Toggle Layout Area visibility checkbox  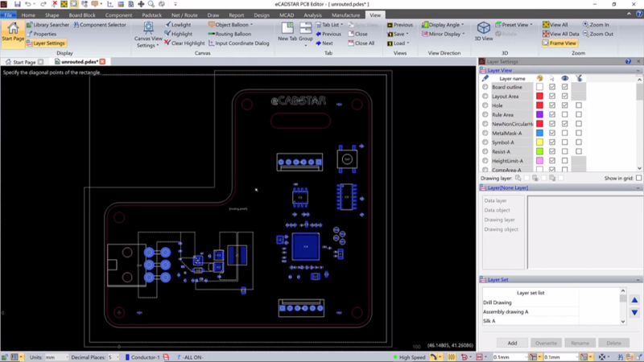565,96
